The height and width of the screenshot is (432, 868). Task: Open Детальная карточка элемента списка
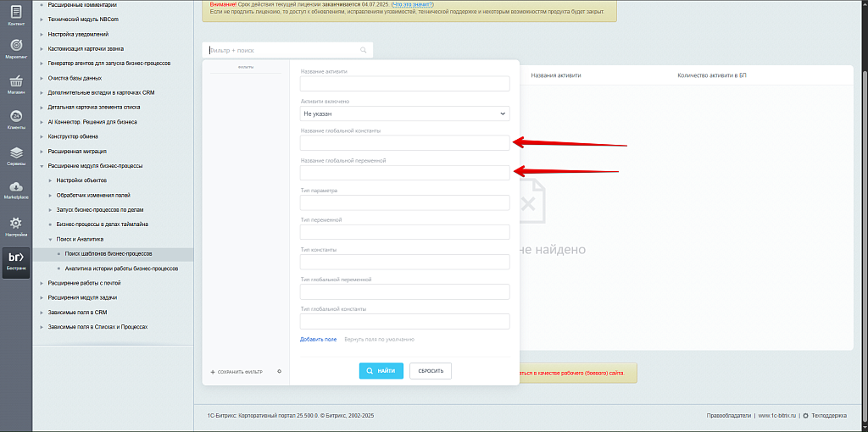tap(94, 108)
